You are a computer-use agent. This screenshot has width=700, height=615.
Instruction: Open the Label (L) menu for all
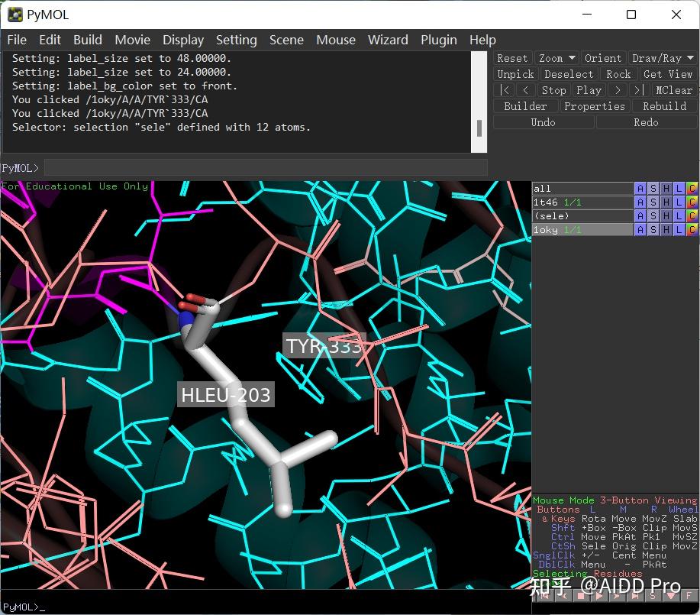[x=679, y=189]
